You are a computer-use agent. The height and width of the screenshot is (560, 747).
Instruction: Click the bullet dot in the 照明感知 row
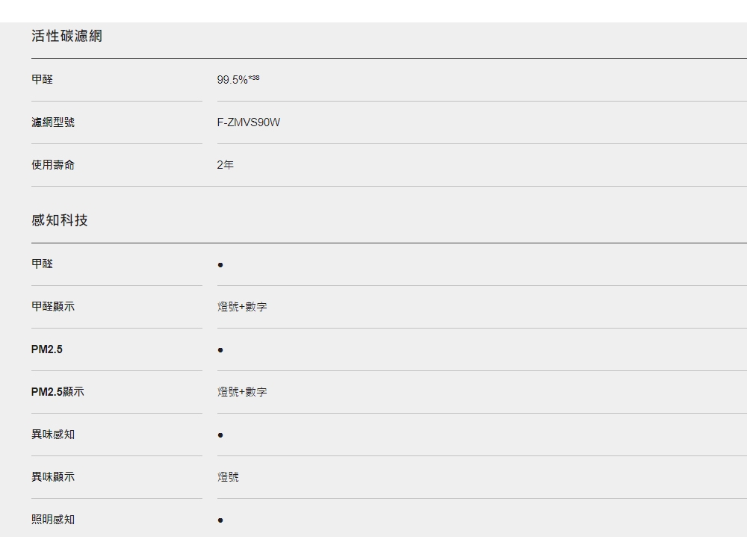coord(220,520)
